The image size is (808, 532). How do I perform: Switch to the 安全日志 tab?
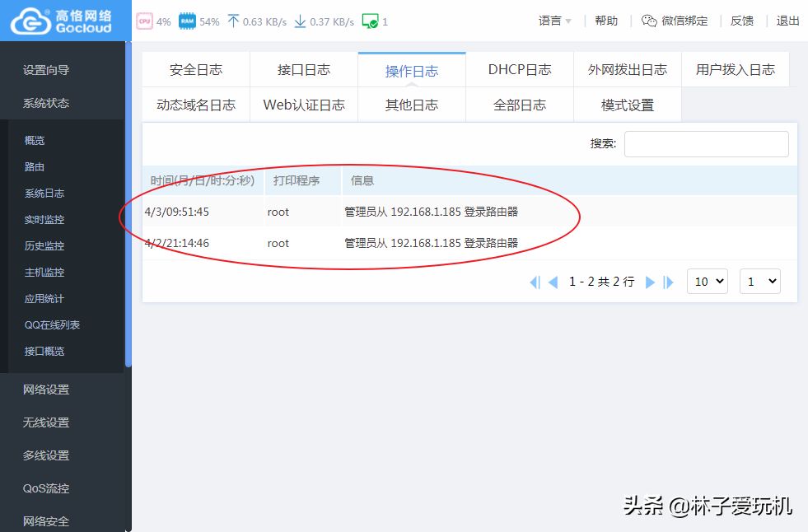point(196,69)
